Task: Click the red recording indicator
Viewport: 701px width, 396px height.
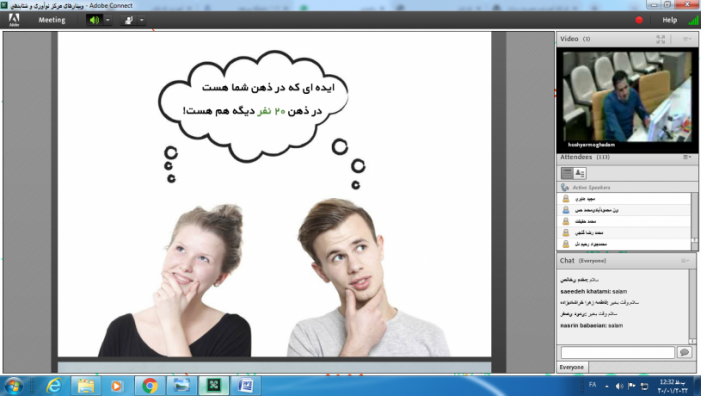Action: [639, 20]
